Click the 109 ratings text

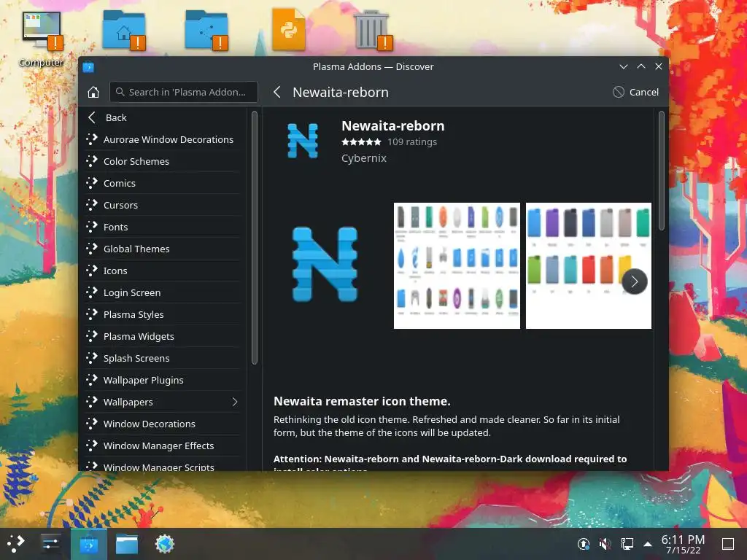(x=412, y=142)
